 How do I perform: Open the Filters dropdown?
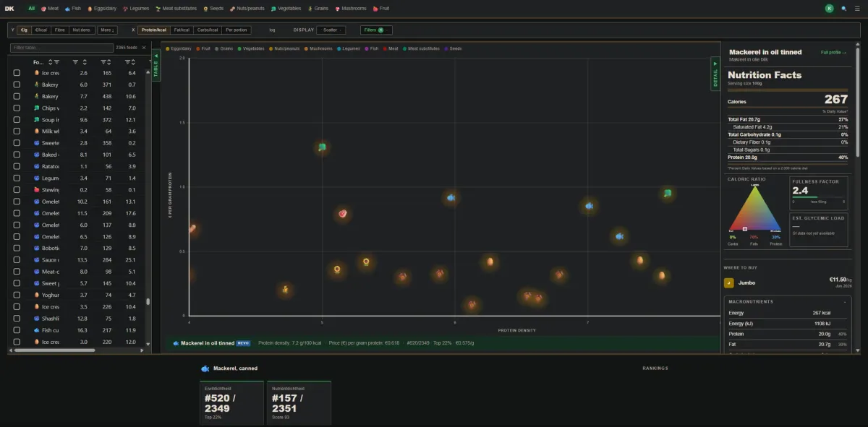(x=376, y=30)
